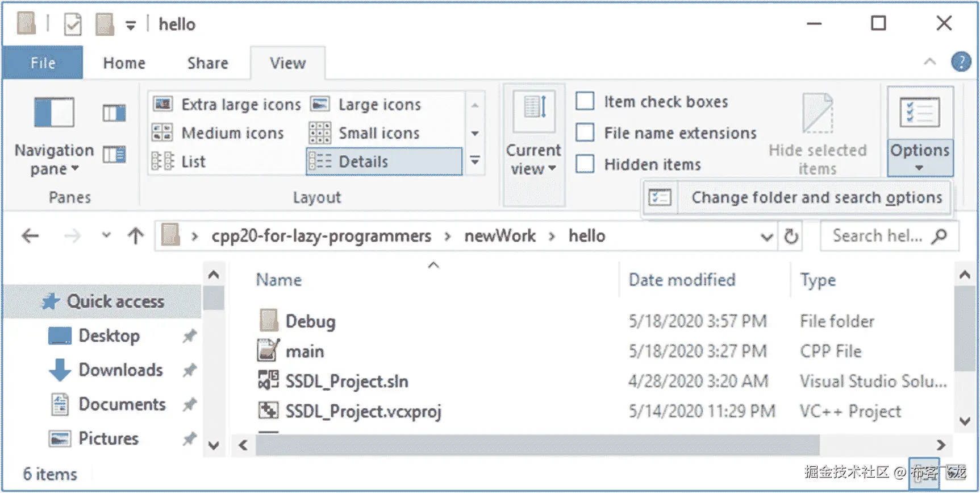Go forward with the Forward arrow
This screenshot has height=493, width=980.
click(72, 236)
